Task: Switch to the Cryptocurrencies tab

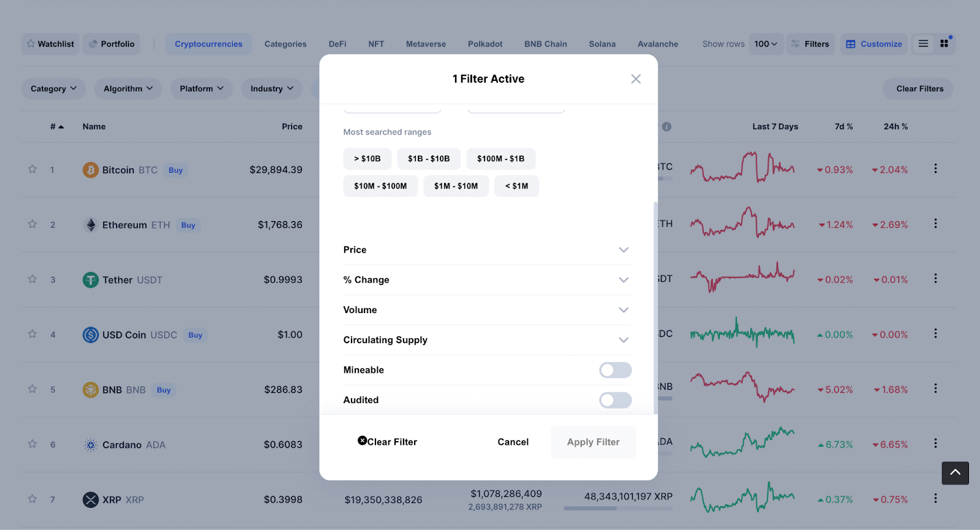Action: point(209,44)
